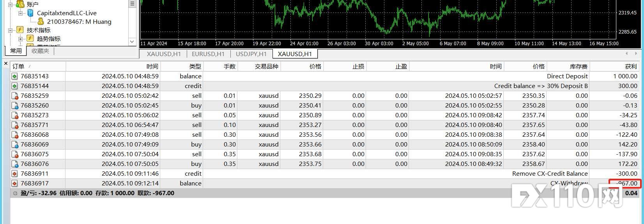Close the terminal panel with the x
644x224 pixels.
pyautogui.click(x=6, y=63)
